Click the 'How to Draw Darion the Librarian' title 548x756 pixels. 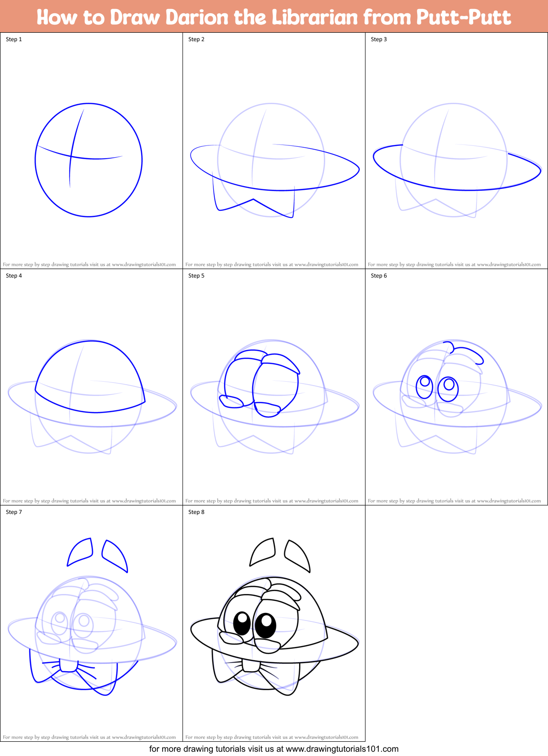click(274, 17)
